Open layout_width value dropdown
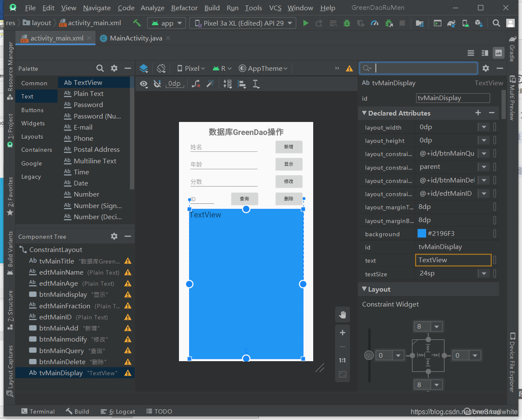 point(484,127)
